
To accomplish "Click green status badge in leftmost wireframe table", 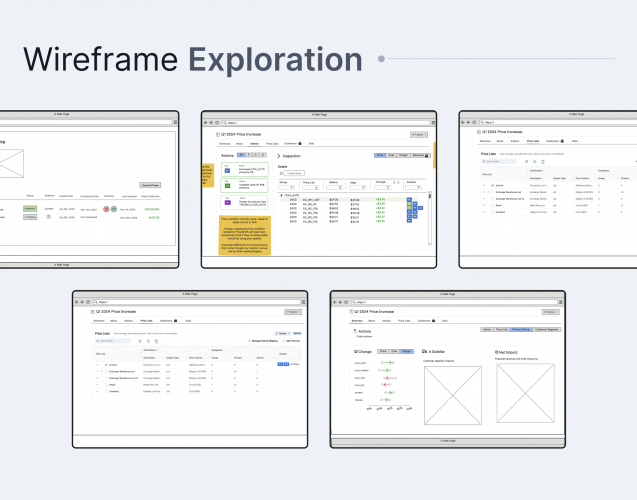I will tap(30, 209).
